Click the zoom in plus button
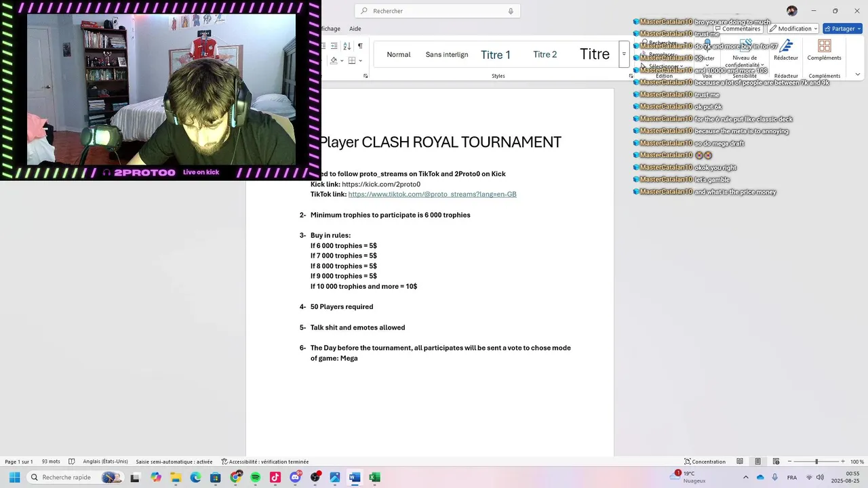This screenshot has width=868, height=488. [843, 462]
